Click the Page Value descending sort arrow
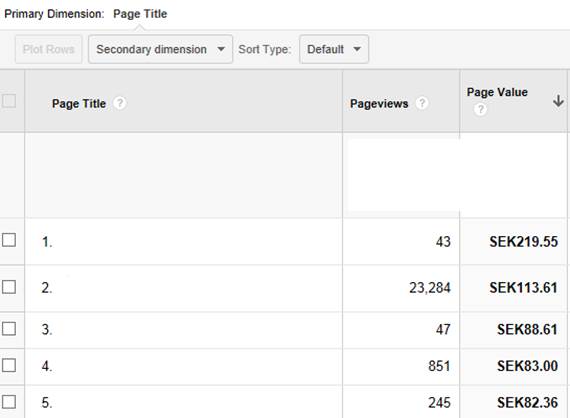 coord(558,101)
